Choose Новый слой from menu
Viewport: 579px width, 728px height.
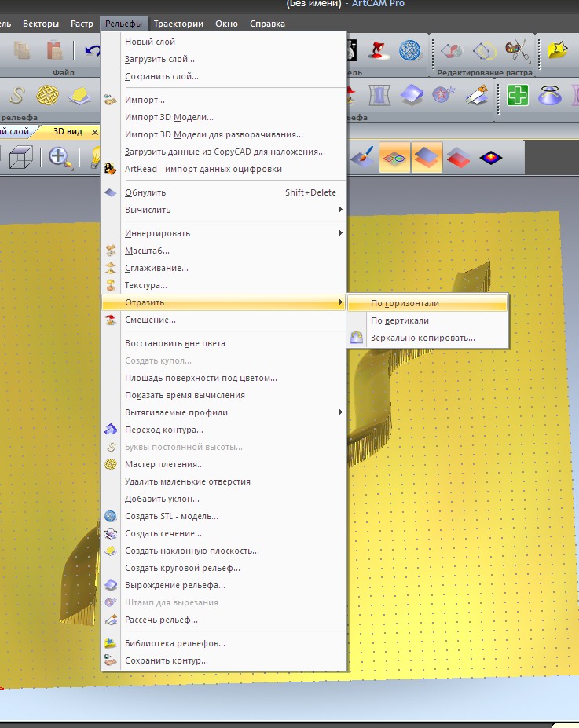(224, 42)
